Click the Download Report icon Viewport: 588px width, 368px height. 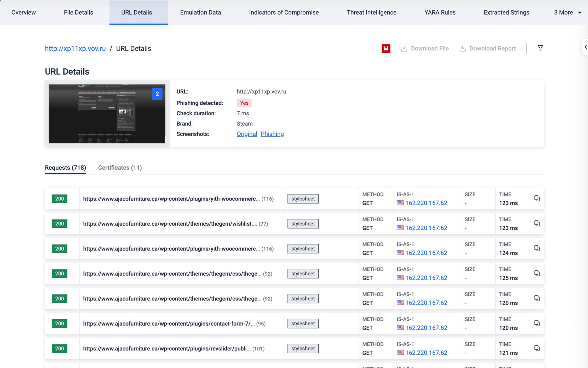[x=463, y=48]
